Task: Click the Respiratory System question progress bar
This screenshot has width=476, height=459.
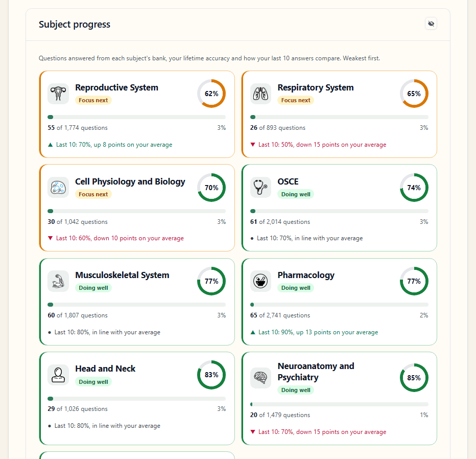Action: 339,117
